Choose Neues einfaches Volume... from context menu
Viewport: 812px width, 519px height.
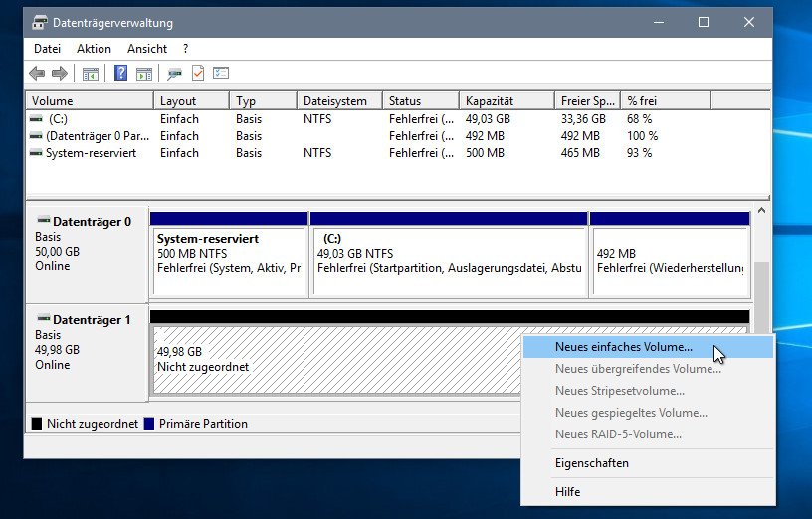648,347
